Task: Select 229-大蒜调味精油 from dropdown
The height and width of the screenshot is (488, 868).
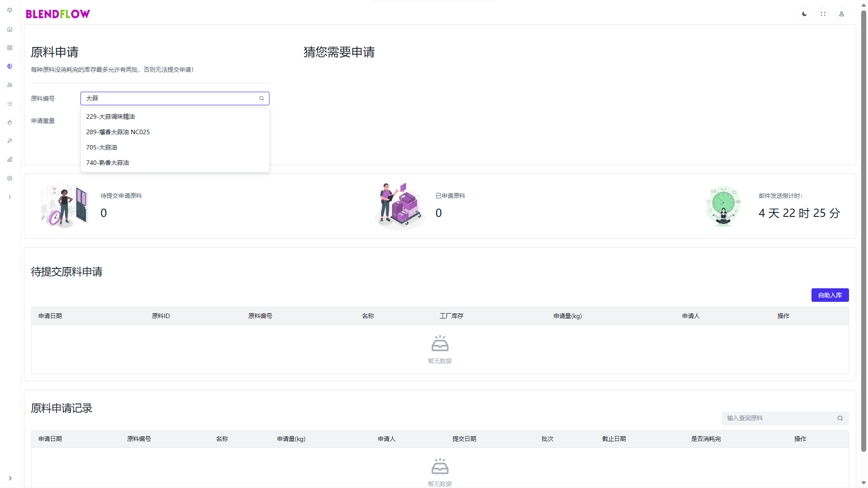Action: tap(111, 117)
